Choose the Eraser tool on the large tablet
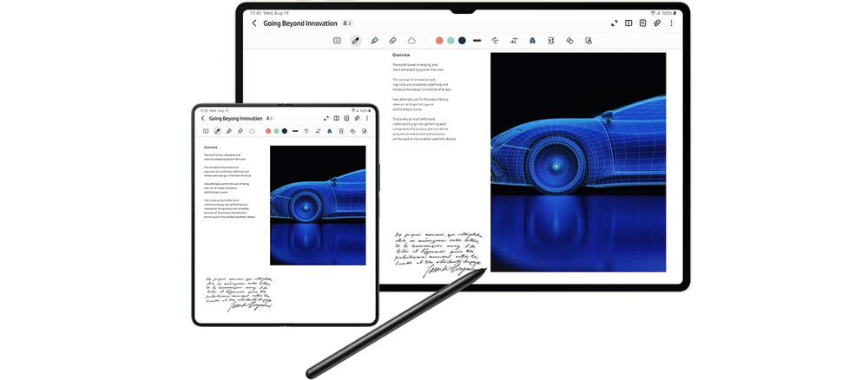 [392, 41]
